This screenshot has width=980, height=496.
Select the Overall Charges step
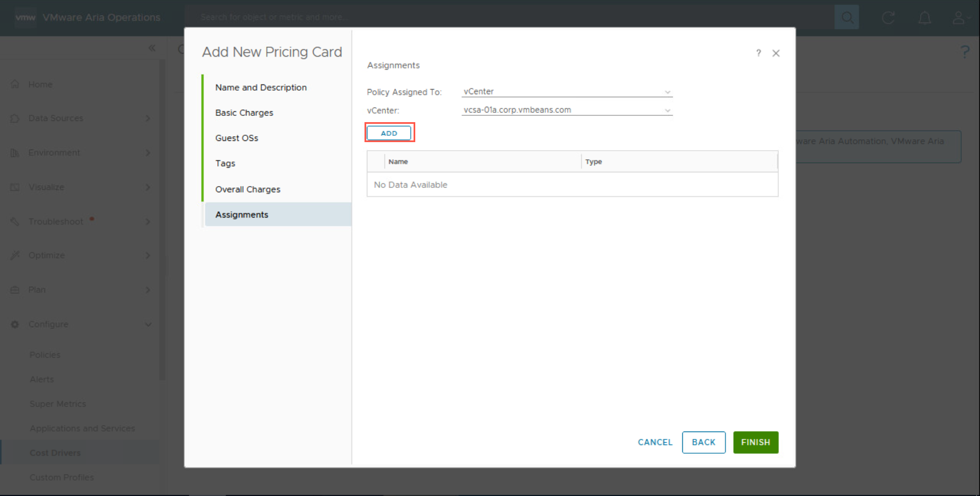coord(248,189)
